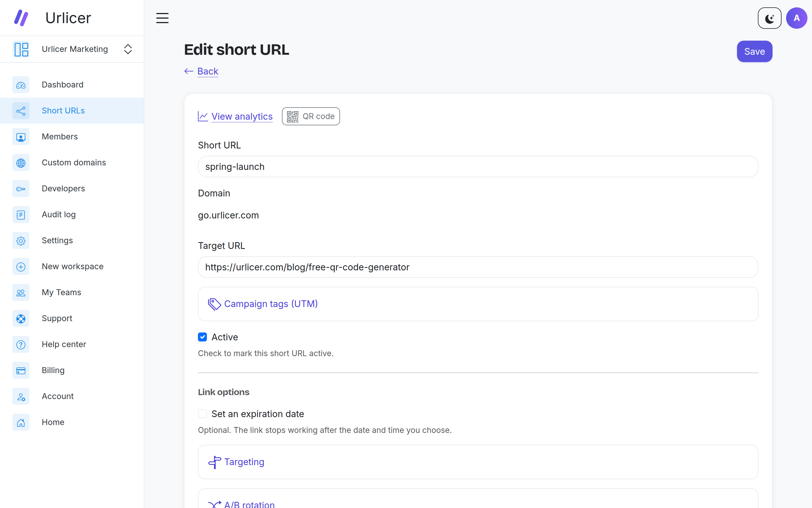Image resolution: width=812 pixels, height=508 pixels.
Task: Click the My Teams people icon
Action: pyautogui.click(x=21, y=292)
